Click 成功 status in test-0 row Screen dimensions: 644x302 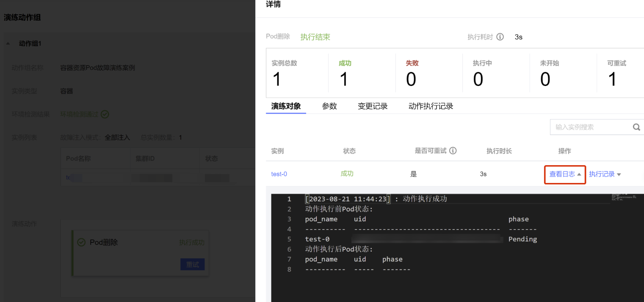[347, 174]
